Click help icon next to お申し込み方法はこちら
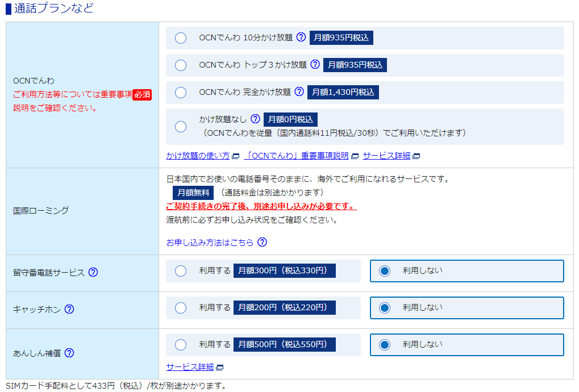This screenshot has width=579, height=392. click(262, 242)
